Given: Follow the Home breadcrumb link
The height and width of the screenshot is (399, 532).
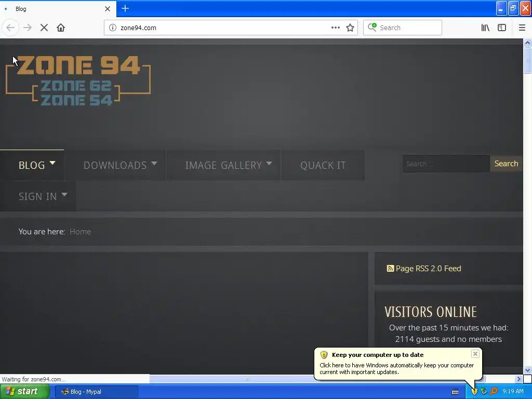Looking at the screenshot, I should 80,232.
